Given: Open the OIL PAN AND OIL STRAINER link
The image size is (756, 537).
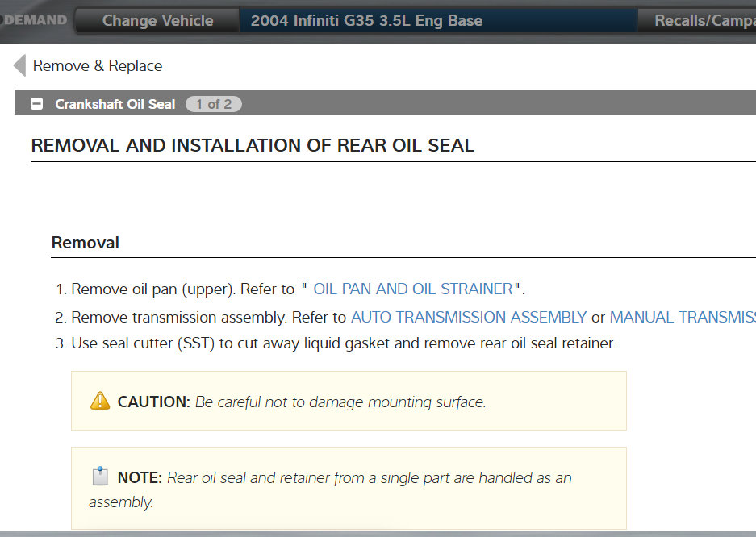Looking at the screenshot, I should click(412, 289).
